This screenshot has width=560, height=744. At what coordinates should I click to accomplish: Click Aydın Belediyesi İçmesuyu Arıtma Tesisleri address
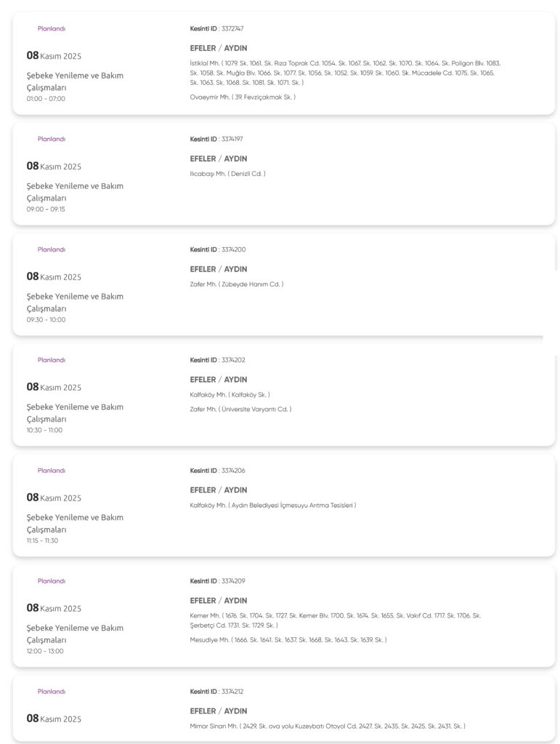273,506
